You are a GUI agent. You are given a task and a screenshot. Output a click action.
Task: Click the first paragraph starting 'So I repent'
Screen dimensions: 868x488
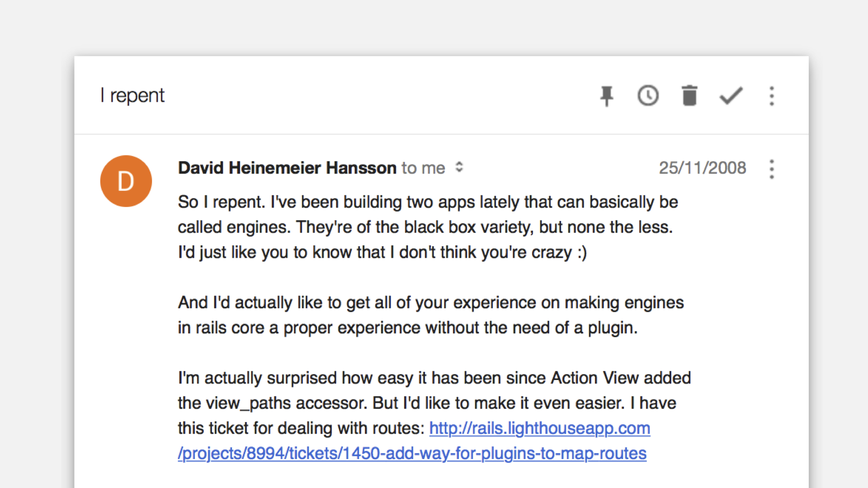point(428,227)
